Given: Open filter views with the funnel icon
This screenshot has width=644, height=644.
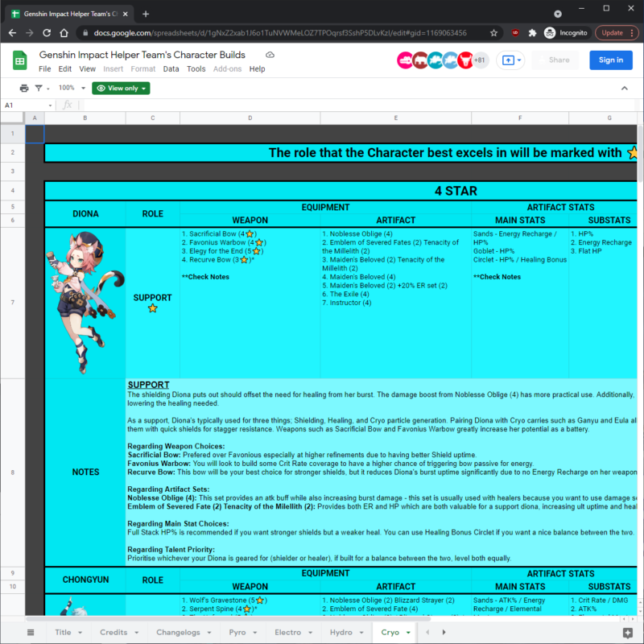Looking at the screenshot, I should tap(39, 89).
